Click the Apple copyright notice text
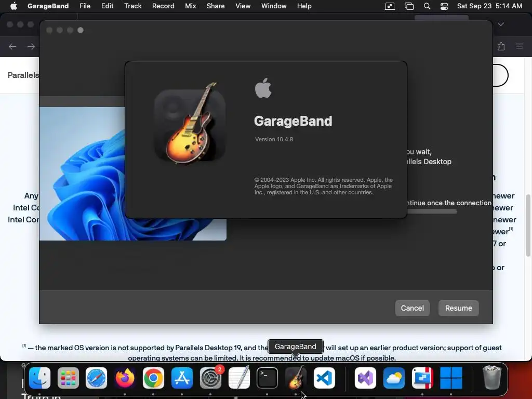 click(323, 186)
